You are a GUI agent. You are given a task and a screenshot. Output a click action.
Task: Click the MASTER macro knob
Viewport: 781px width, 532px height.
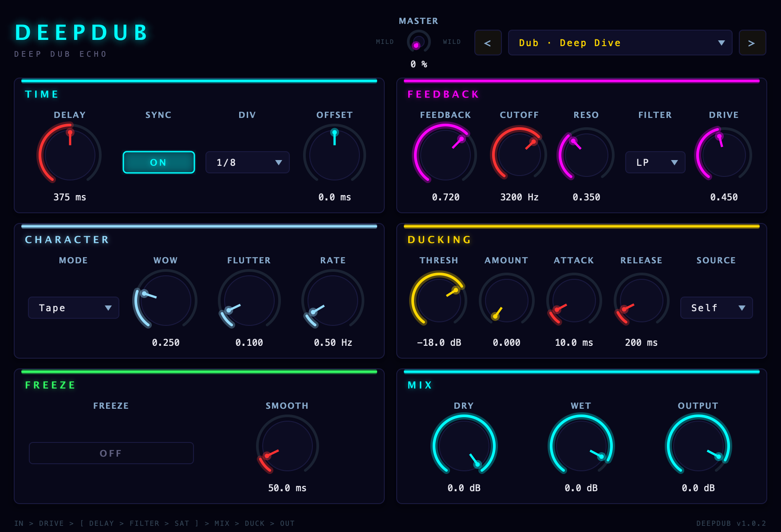click(418, 42)
